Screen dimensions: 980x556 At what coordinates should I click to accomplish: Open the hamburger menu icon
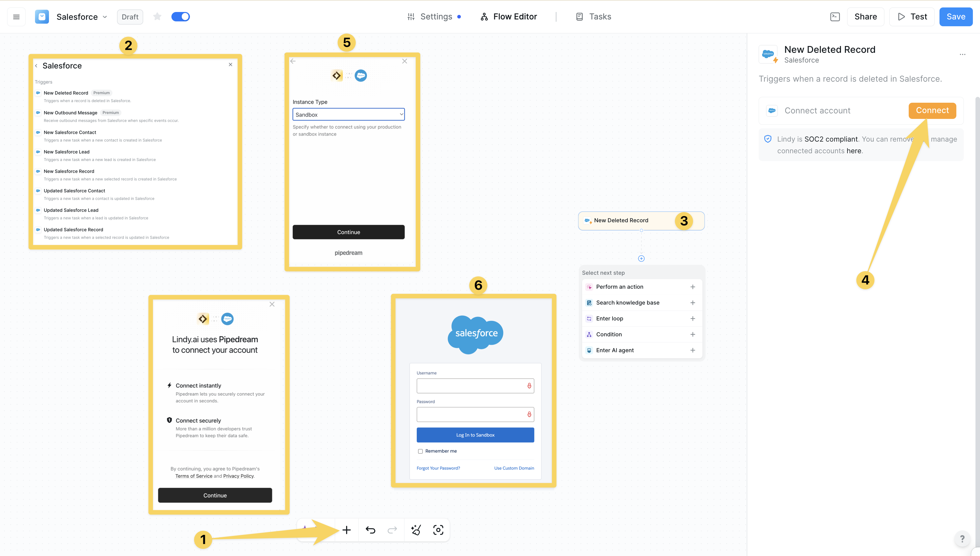(17, 17)
